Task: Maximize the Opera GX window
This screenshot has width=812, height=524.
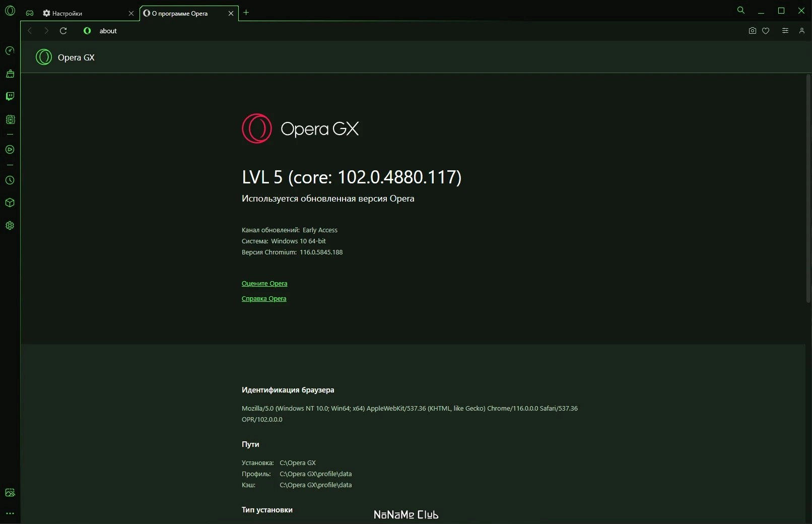Action: [781, 11]
